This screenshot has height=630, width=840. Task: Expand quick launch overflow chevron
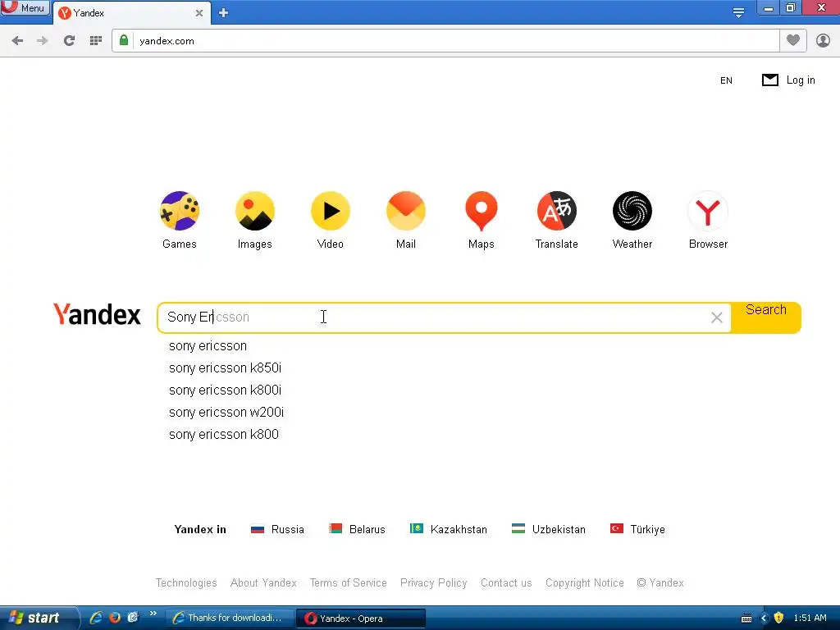tap(153, 614)
